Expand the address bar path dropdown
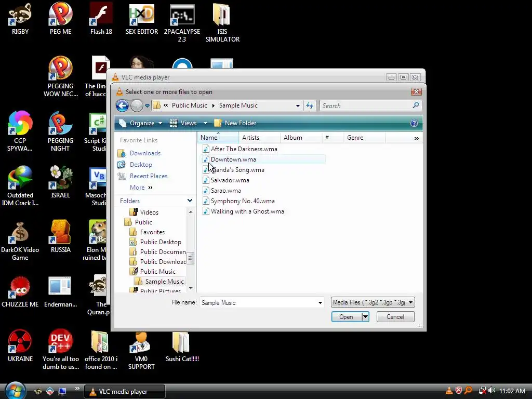Screen dimensions: 532x399 tap(298, 106)
